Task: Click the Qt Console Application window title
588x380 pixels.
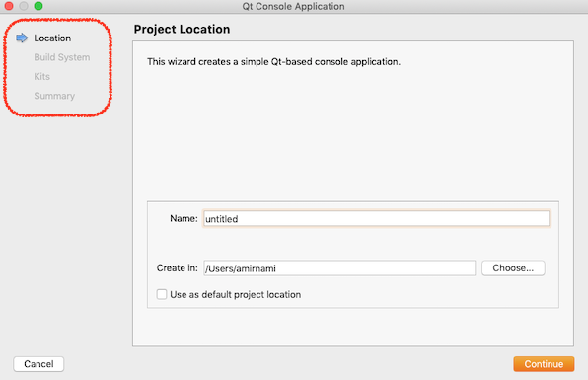Action: click(x=293, y=6)
